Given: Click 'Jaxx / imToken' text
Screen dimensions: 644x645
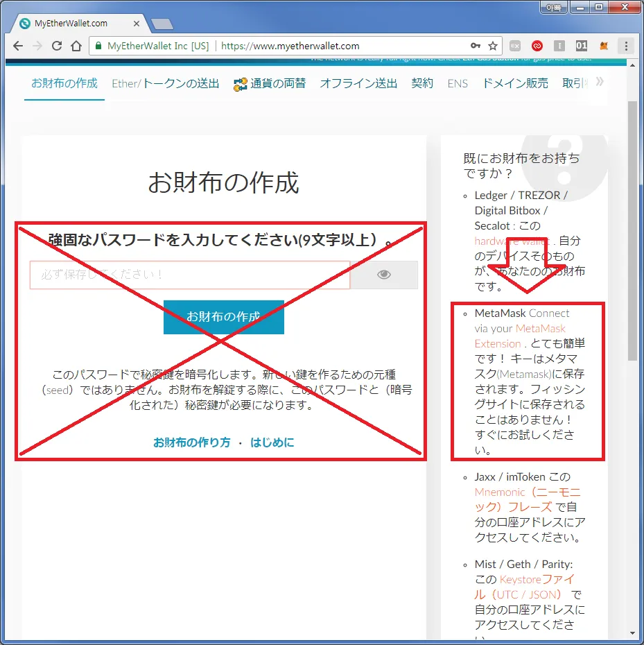Looking at the screenshot, I should tap(510, 476).
